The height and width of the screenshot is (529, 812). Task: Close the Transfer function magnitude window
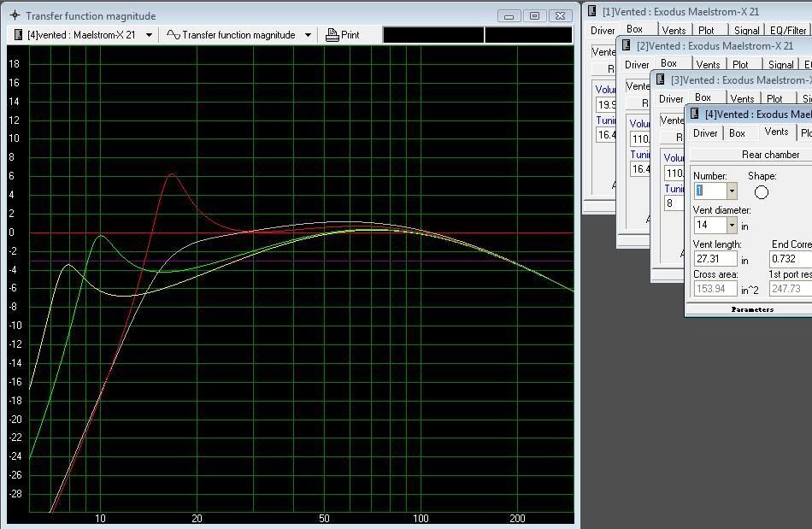point(560,16)
